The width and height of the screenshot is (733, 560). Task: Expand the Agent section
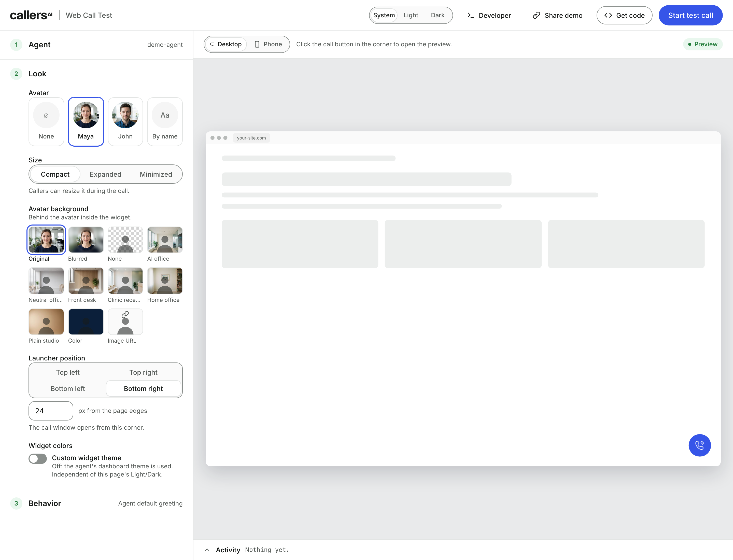click(x=96, y=45)
